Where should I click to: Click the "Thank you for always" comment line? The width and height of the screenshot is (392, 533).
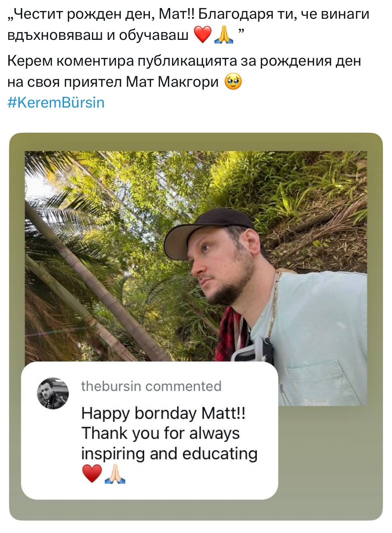point(160,433)
